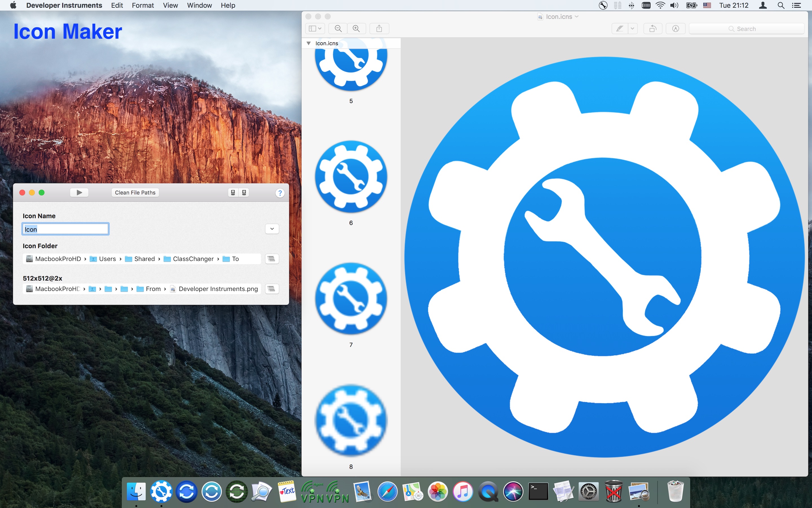Image resolution: width=812 pixels, height=508 pixels.
Task: Select Shared folder in Icon Folder path
Action: click(140, 259)
